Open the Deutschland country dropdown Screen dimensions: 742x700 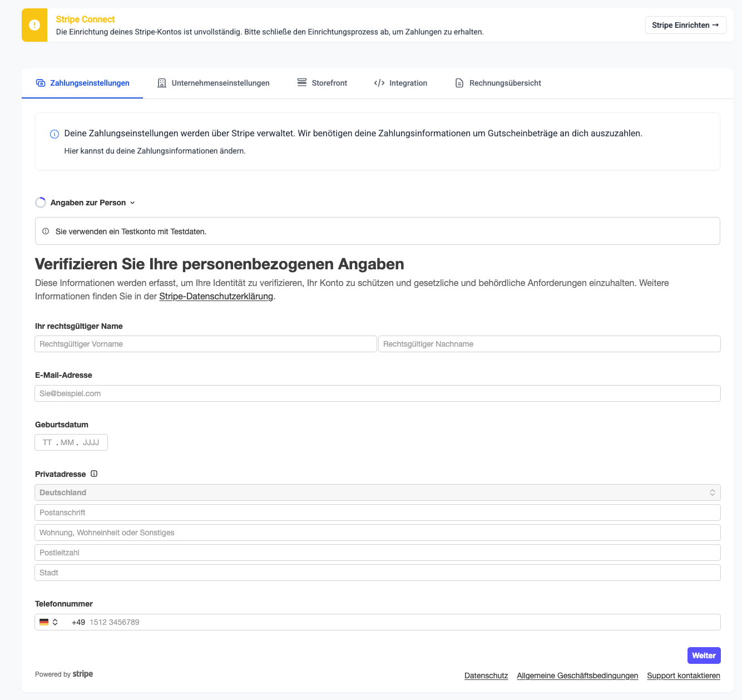pos(378,492)
